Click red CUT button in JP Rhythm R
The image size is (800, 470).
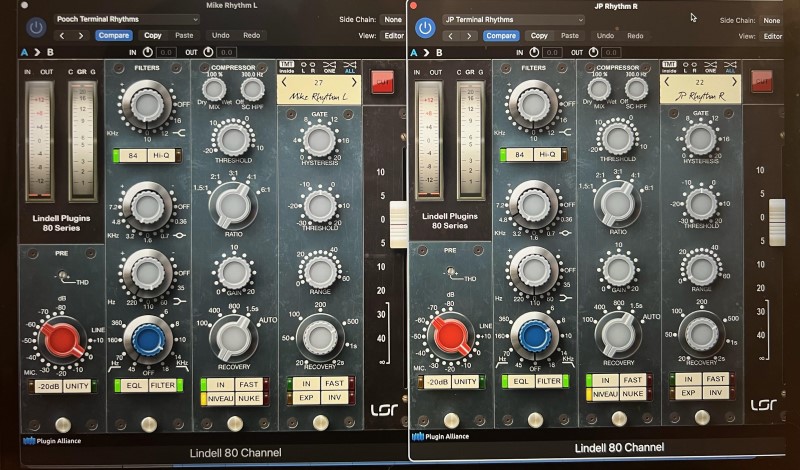[x=762, y=81]
